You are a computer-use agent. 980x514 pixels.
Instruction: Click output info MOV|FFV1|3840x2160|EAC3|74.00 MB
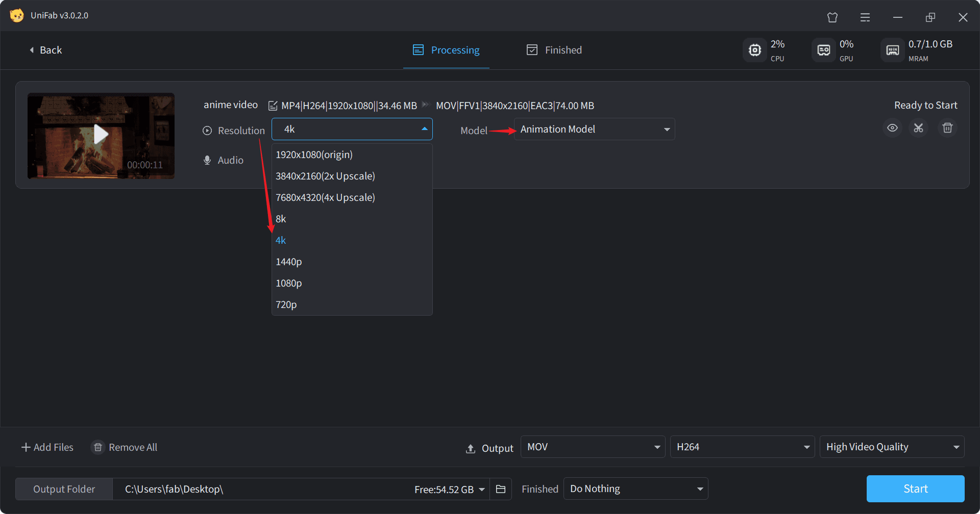click(x=515, y=106)
